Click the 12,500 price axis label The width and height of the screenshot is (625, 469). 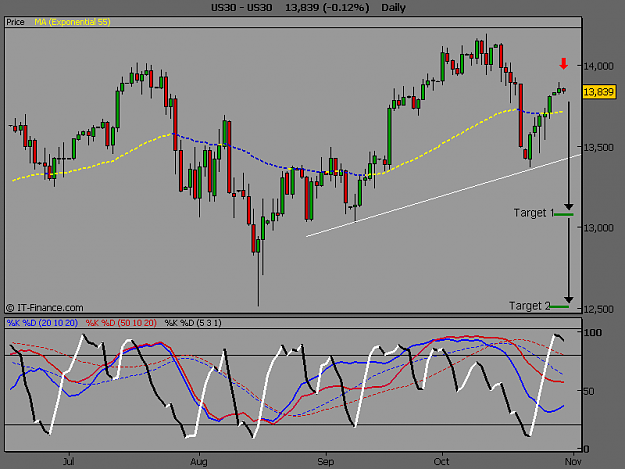(x=598, y=309)
